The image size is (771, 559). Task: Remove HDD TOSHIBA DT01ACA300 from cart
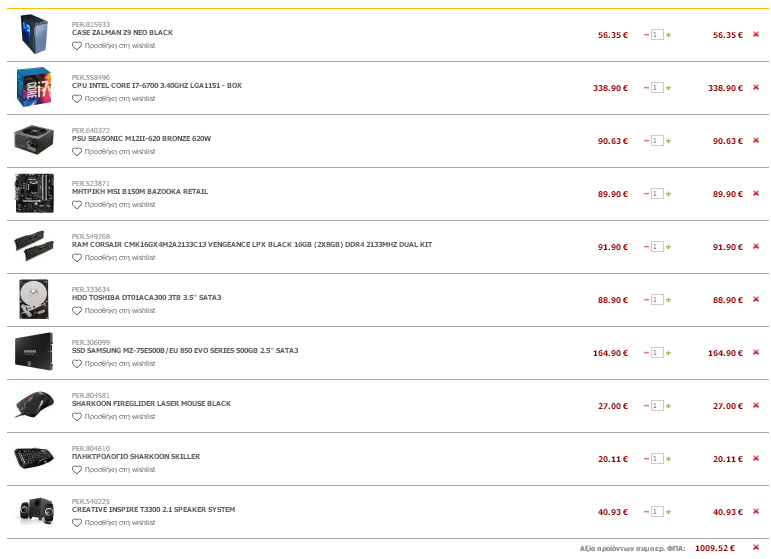coord(756,299)
